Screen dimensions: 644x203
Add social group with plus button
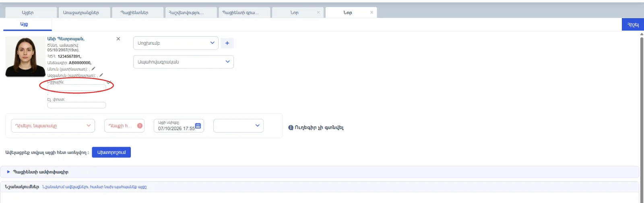tap(227, 43)
